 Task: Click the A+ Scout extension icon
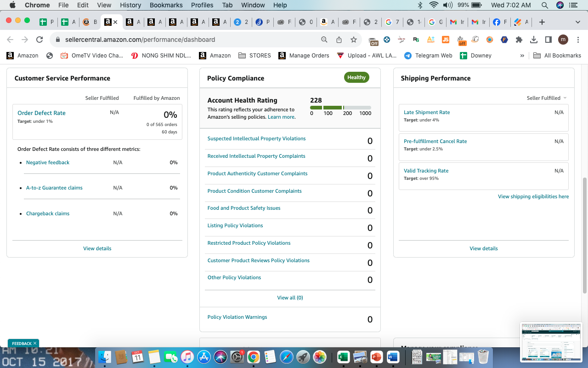[430, 40]
